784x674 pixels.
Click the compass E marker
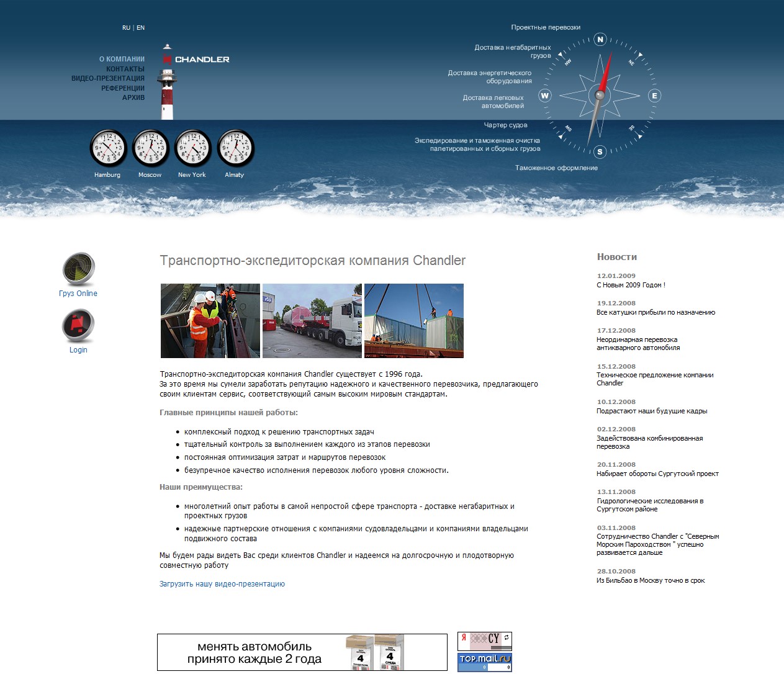pos(654,96)
